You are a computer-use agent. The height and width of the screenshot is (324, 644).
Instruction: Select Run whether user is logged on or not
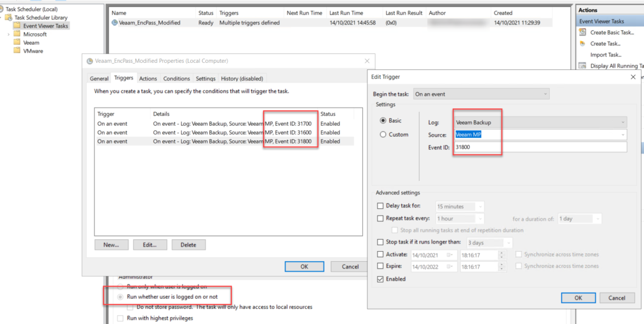120,297
